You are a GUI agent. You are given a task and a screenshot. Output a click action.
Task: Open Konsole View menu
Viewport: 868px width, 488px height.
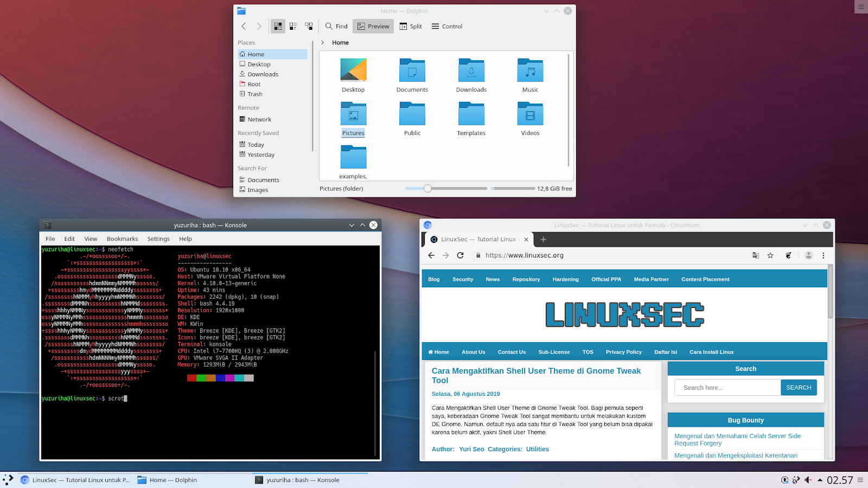91,239
